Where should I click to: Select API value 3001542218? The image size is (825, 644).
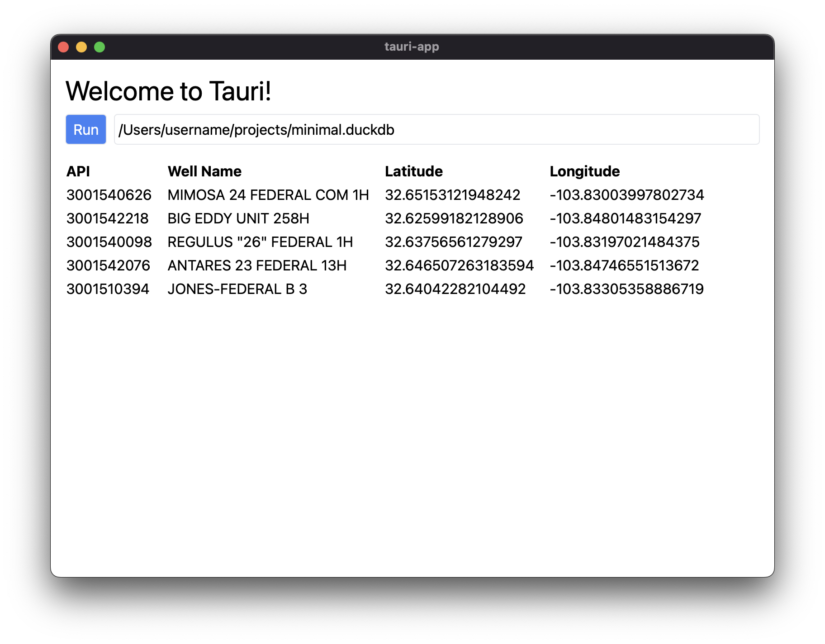[107, 218]
